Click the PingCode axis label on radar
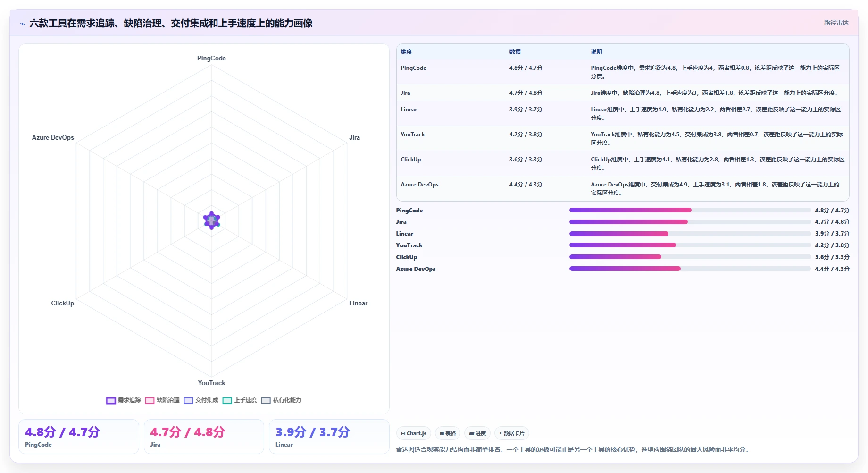 (211, 58)
